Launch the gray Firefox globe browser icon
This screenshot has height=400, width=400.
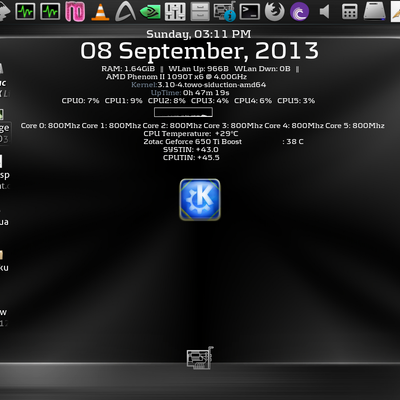[275, 12]
